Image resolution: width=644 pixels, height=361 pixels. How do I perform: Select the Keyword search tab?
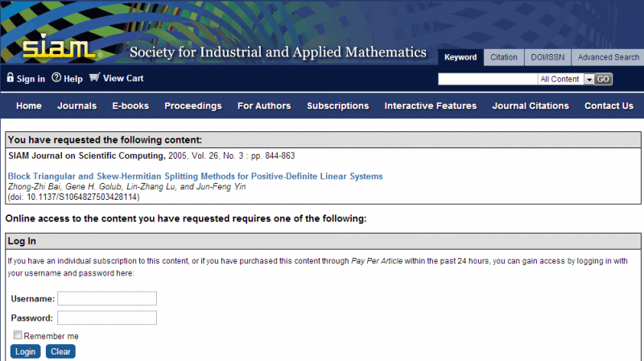click(x=460, y=57)
